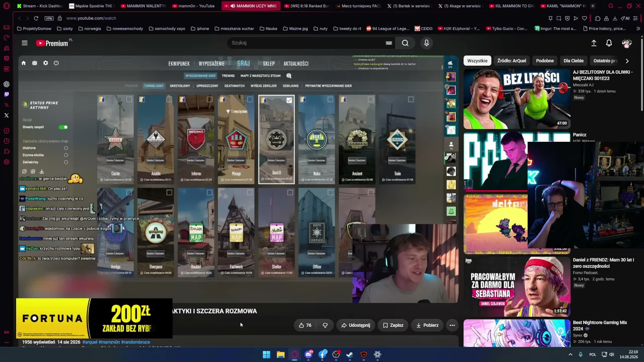
Task: Open the mieszkania suchar bookmarks folder
Action: tap(234, 29)
